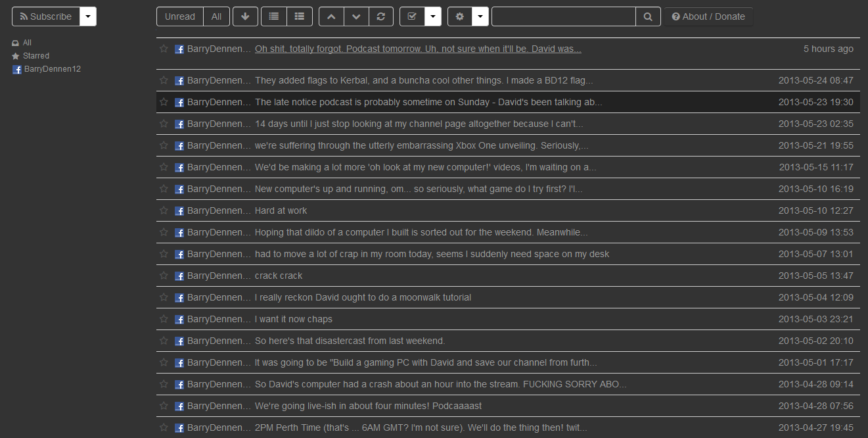
Task: Expand the settings gear dropdown arrow
Action: [x=480, y=16]
